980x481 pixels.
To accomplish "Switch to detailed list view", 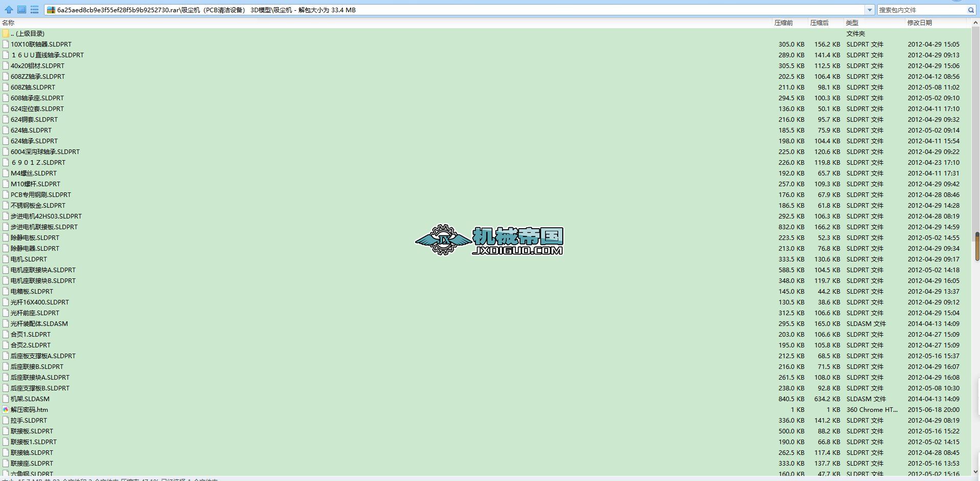I will pyautogui.click(x=34, y=10).
